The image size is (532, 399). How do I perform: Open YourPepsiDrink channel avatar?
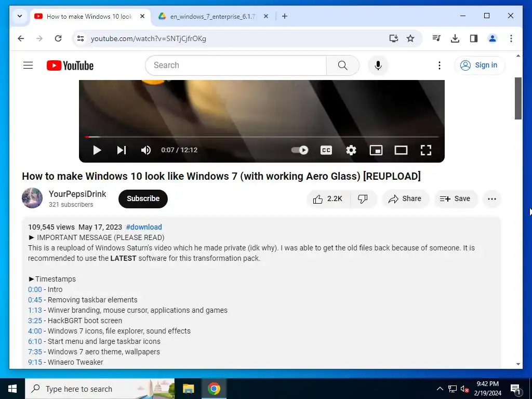32,198
